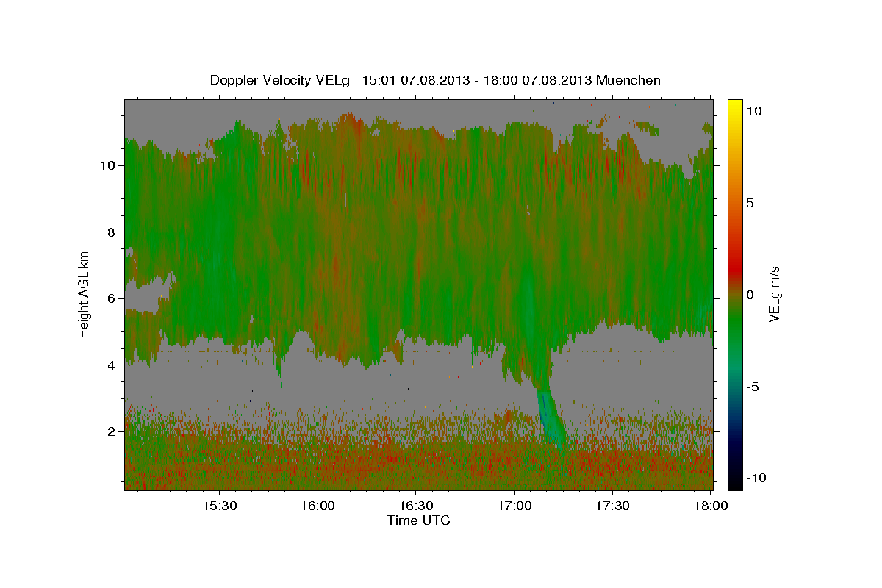
Task: Click the 'VELg m/s' colorbar label
Action: [x=774, y=294]
